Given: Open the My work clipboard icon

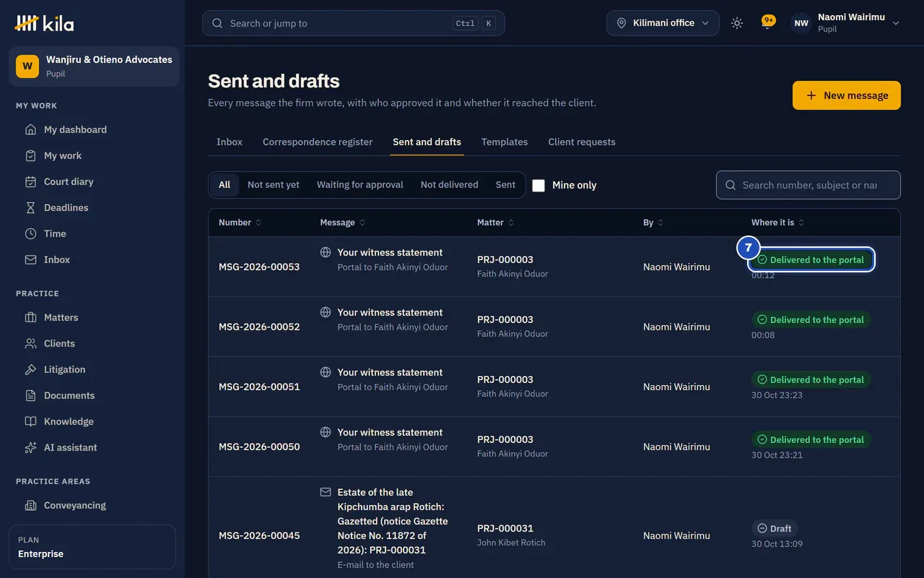Looking at the screenshot, I should [30, 155].
